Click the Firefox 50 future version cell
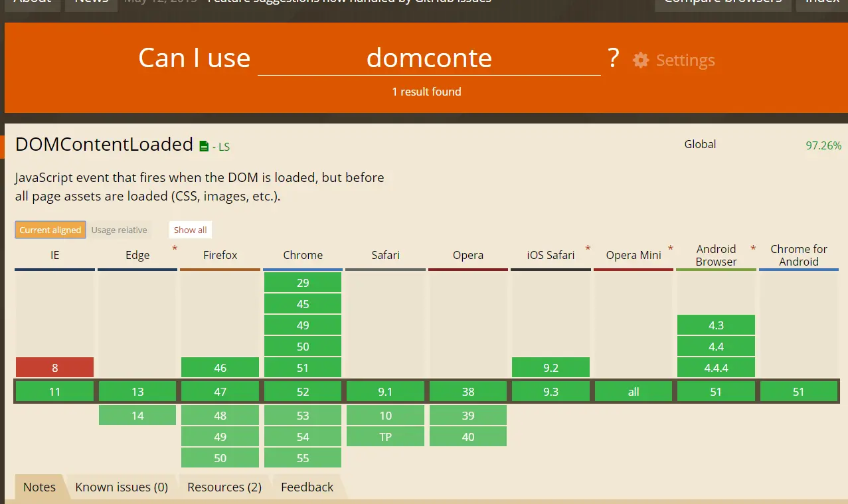The image size is (848, 504). (x=220, y=458)
